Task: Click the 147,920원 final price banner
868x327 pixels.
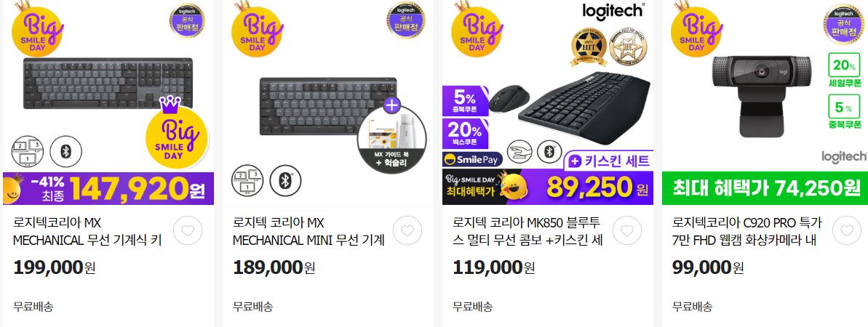Action: [x=108, y=189]
